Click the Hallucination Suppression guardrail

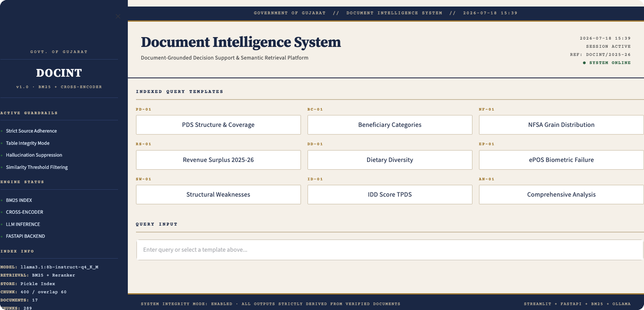coord(34,155)
